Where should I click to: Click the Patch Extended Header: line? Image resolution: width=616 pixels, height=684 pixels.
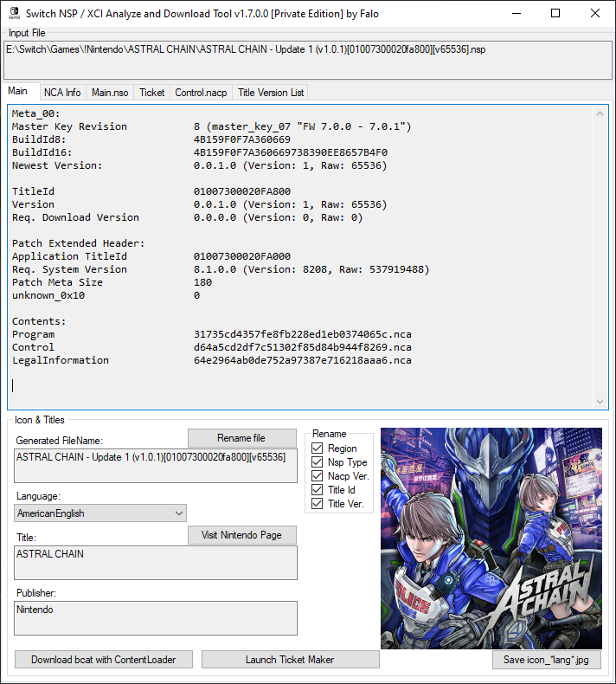tap(78, 243)
